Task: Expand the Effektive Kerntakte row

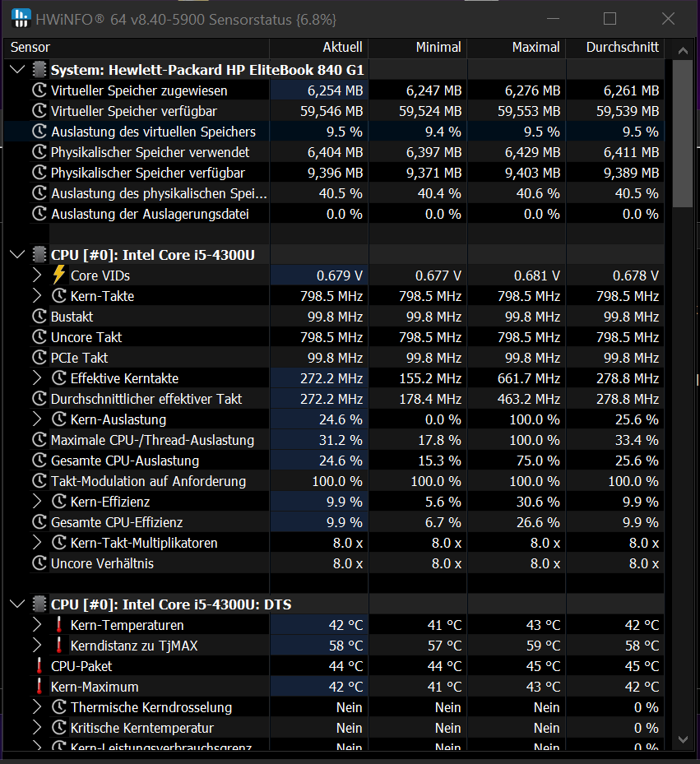Action: [37, 378]
